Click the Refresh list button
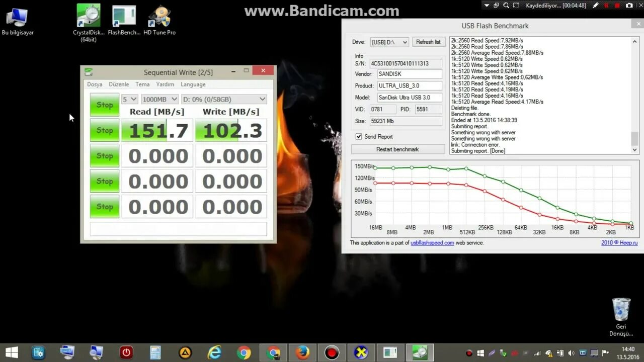The height and width of the screenshot is (362, 644). coord(428,42)
